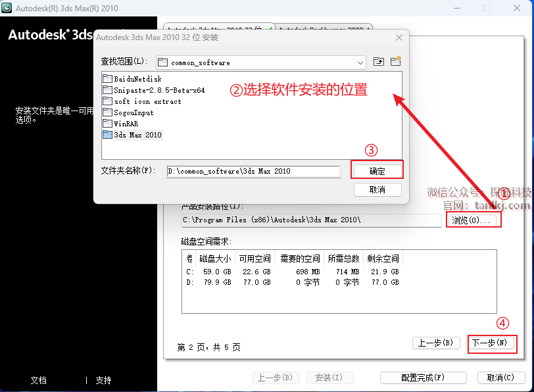
Task: Click the 可用空间 column header
Action: coord(255,259)
